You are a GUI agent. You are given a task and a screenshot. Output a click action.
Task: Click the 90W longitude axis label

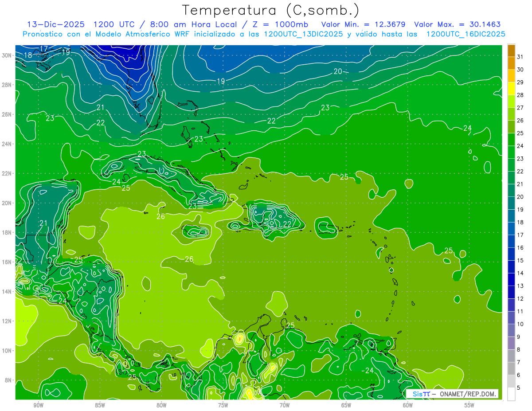coord(39,405)
